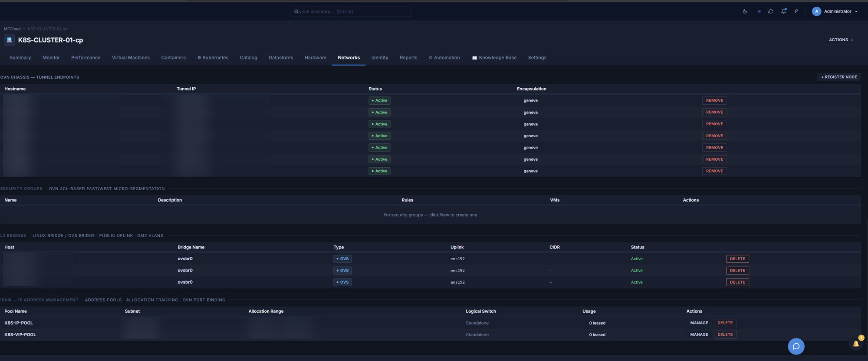The height and width of the screenshot is (361, 868).
Task: Click the Subnet column header
Action: 132,311
